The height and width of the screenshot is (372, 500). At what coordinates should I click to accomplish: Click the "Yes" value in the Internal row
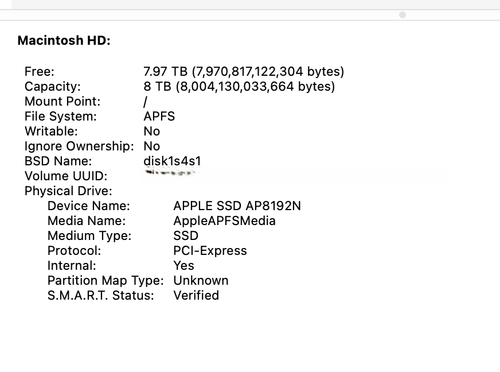(184, 266)
